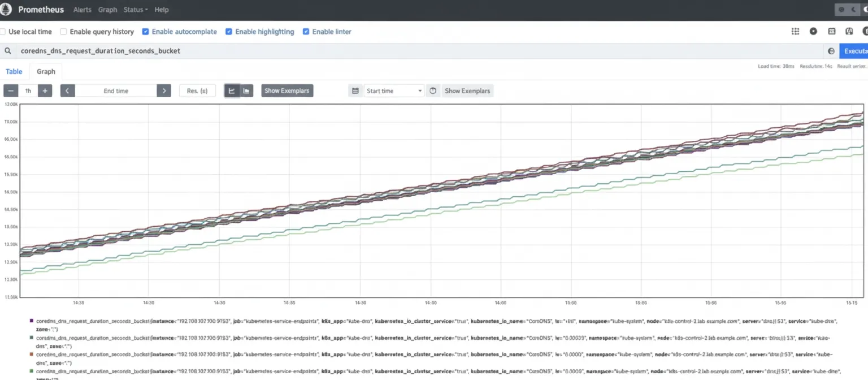
Task: Toggle the dark green legend swatch of the second series
Action: click(x=31, y=337)
